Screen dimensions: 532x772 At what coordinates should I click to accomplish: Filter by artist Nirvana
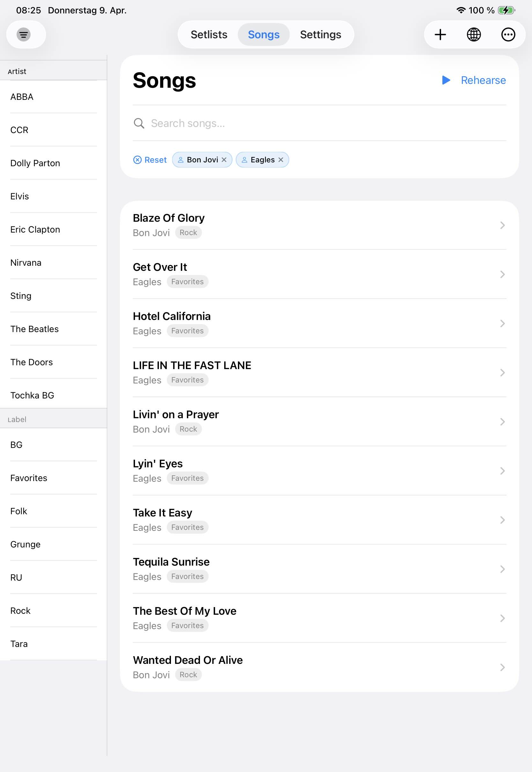[53, 262]
